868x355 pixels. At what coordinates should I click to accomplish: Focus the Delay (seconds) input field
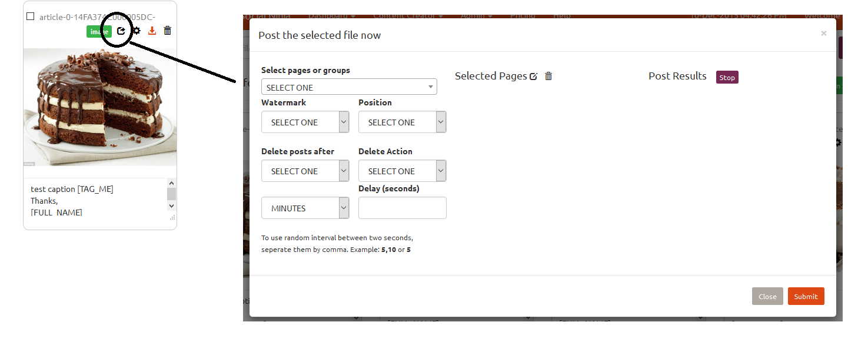pos(402,208)
